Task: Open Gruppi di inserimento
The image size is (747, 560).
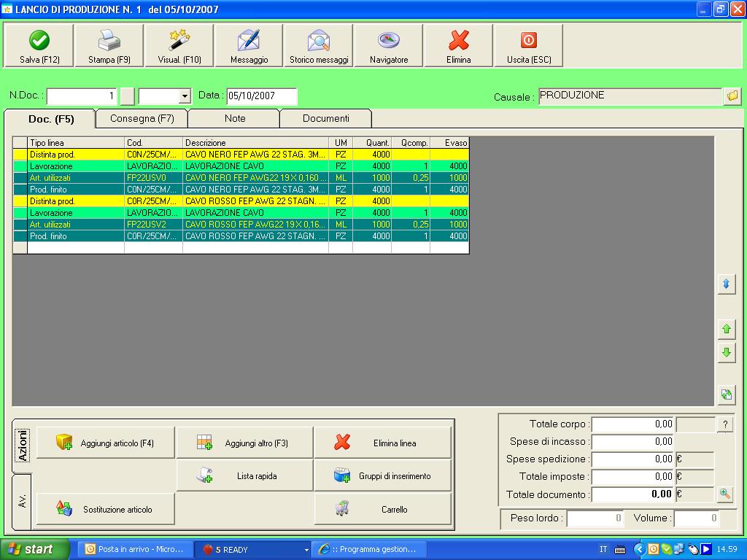Action: (383, 476)
